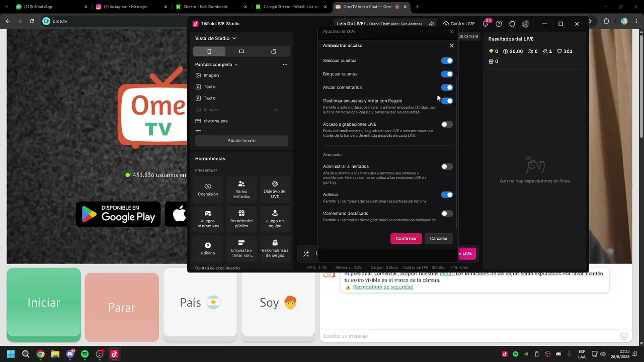Open the Objetivo del LIVE tool
644x362 pixels.
point(275,189)
